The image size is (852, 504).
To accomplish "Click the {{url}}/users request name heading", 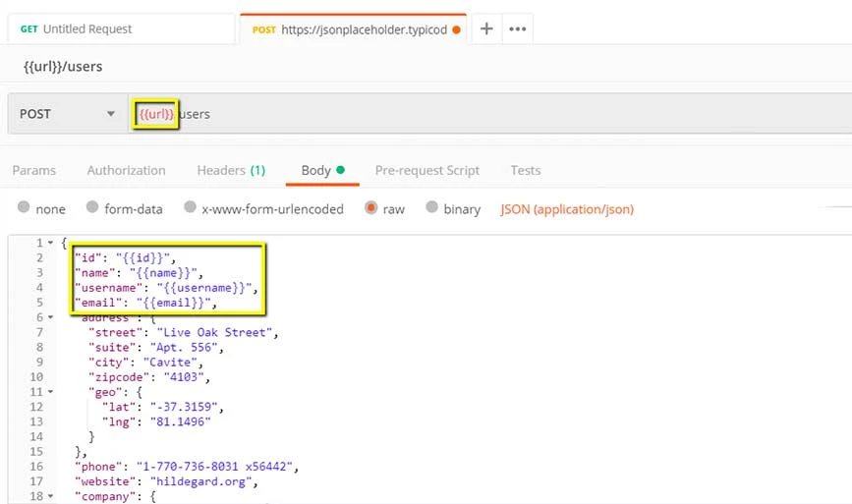I will coord(63,66).
